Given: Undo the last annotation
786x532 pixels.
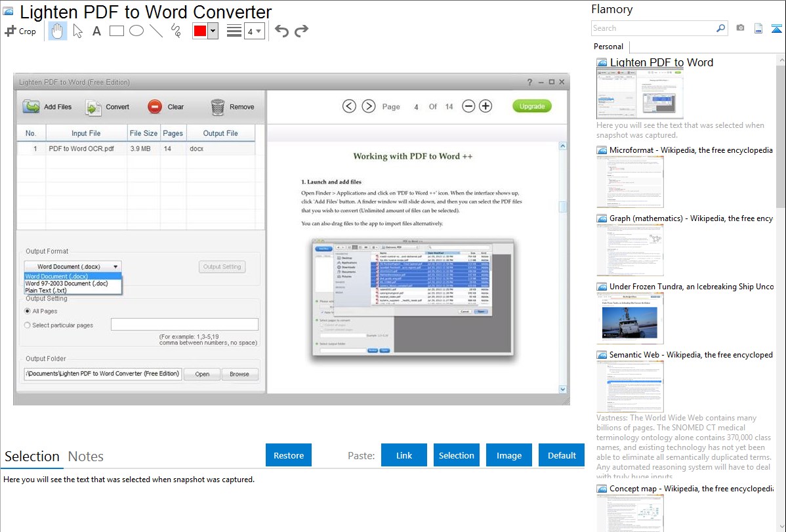Looking at the screenshot, I should pos(281,31).
